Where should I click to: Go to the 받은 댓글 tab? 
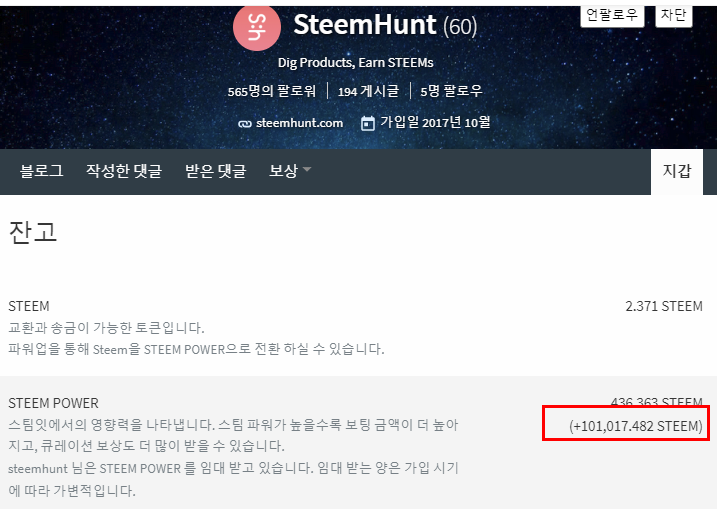pyautogui.click(x=215, y=171)
